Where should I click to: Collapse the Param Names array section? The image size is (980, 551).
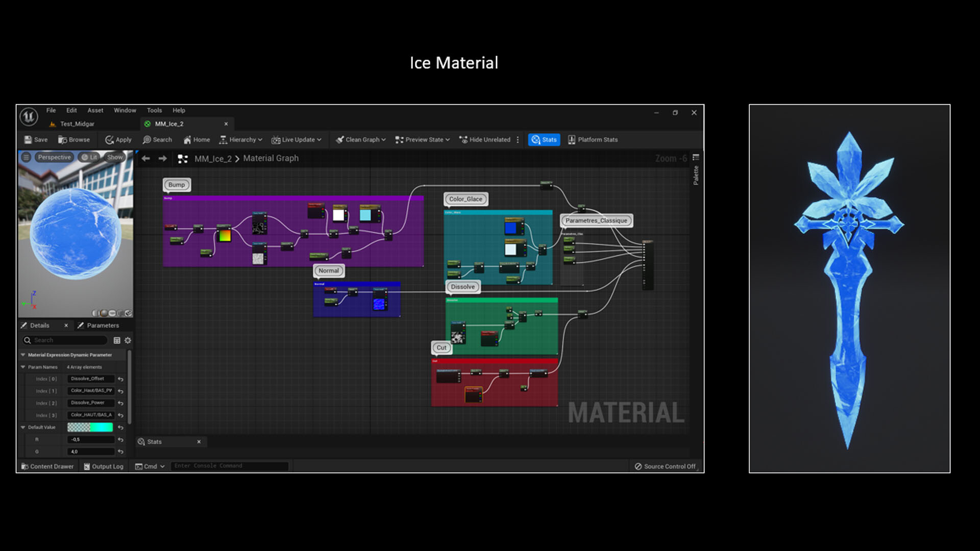[x=23, y=367]
